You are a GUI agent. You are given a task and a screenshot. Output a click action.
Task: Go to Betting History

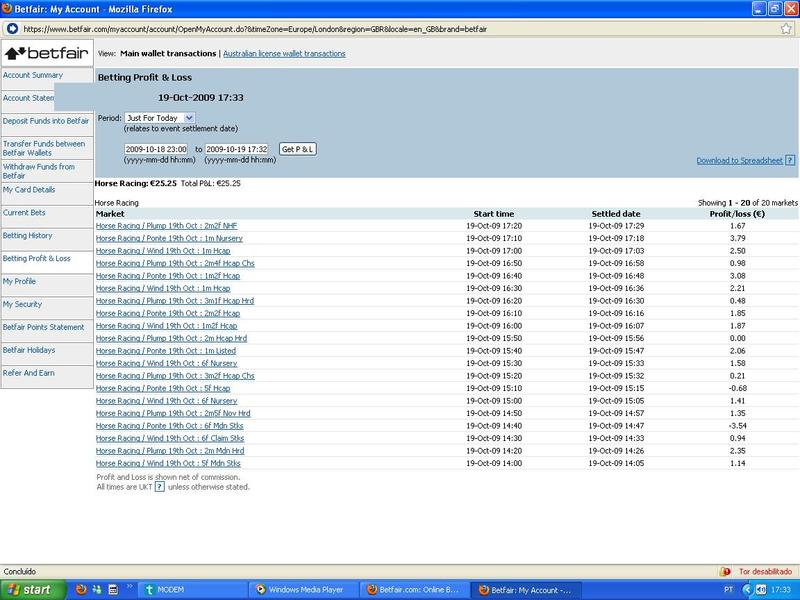28,235
